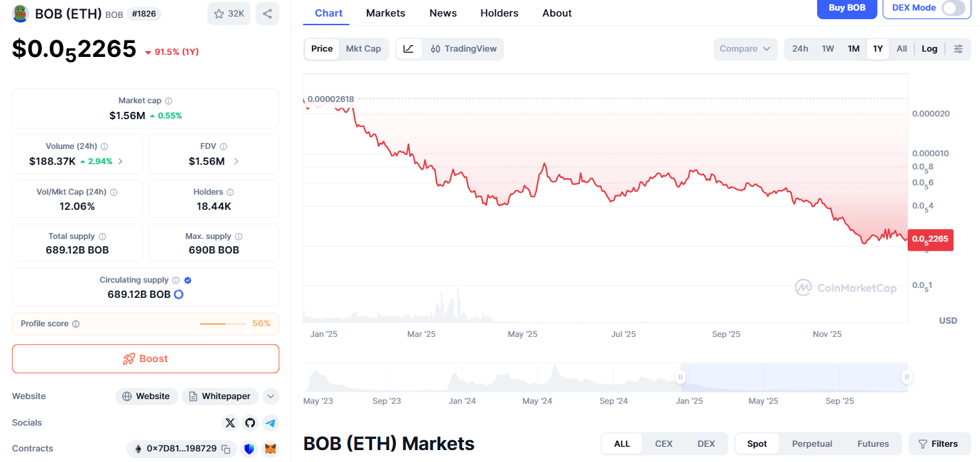
Task: Copy the contract address
Action: click(226, 449)
